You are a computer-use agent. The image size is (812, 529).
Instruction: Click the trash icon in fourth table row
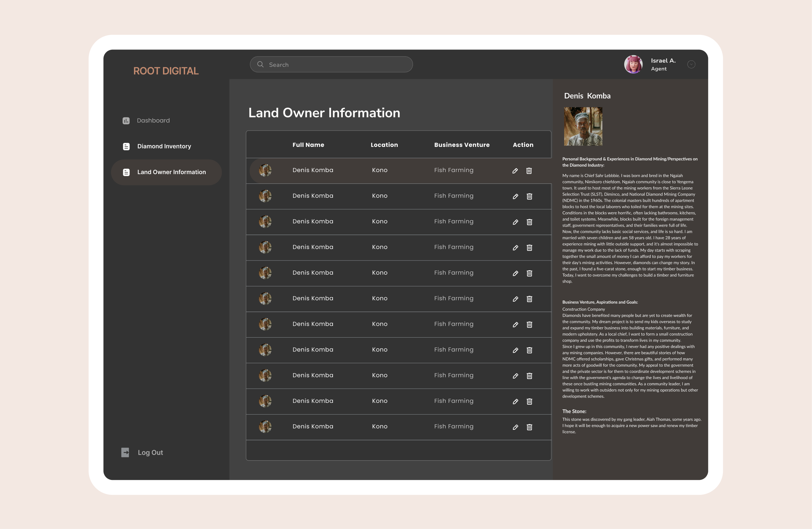coord(529,247)
